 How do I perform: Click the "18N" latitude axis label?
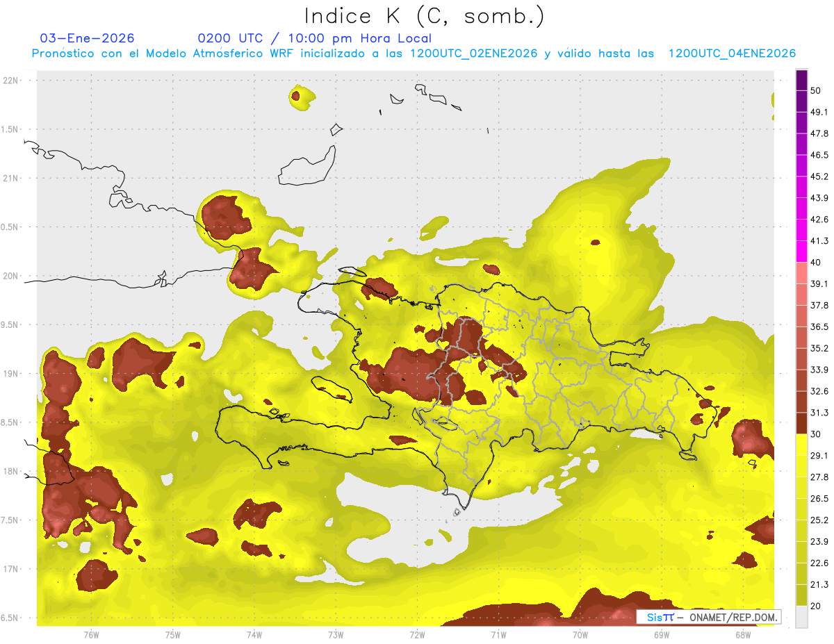click(x=11, y=471)
